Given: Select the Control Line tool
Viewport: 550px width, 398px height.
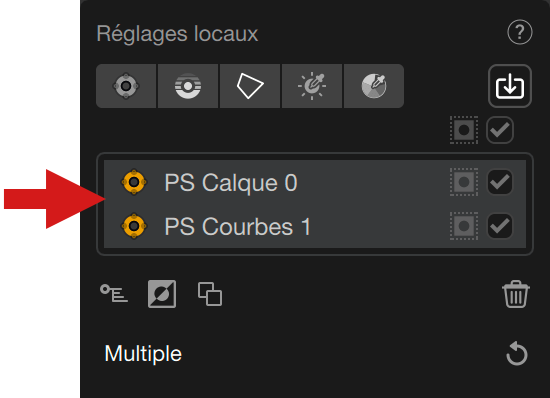Looking at the screenshot, I should click(188, 86).
